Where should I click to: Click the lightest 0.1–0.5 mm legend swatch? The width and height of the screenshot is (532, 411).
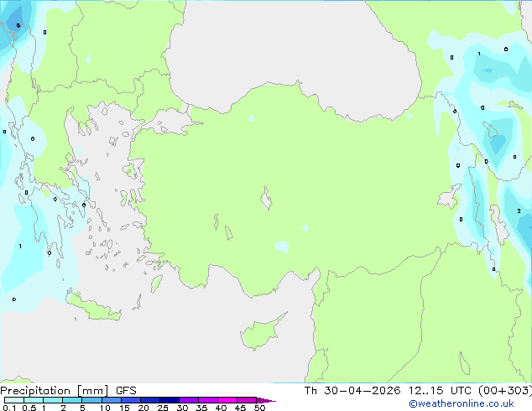(14, 400)
